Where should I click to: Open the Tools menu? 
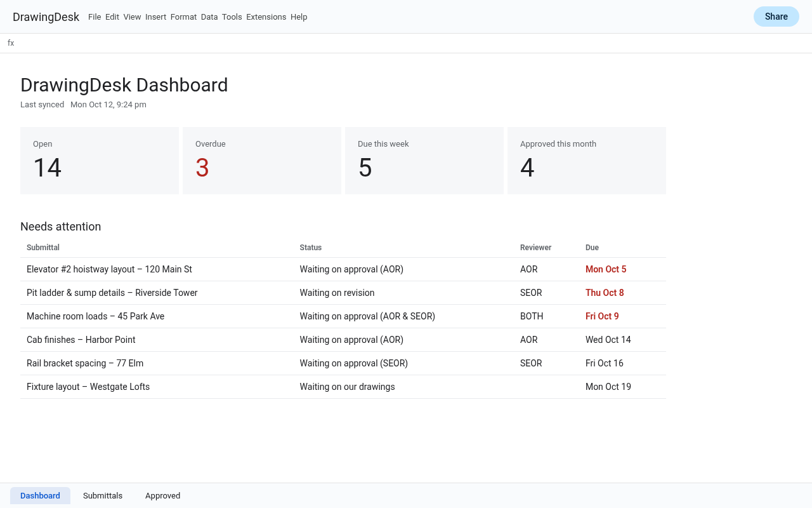[x=232, y=17]
